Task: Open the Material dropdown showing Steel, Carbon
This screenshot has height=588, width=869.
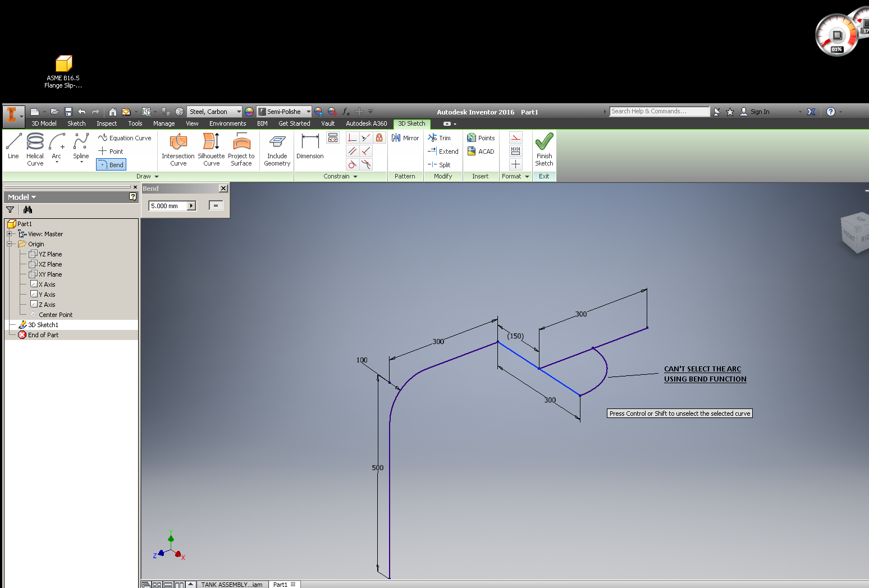Action: click(x=237, y=111)
